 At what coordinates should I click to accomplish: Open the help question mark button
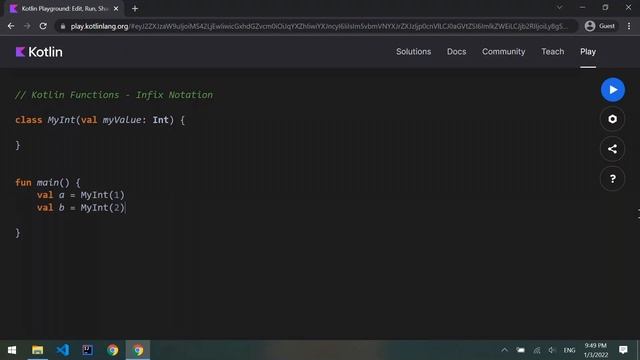pyautogui.click(x=612, y=179)
